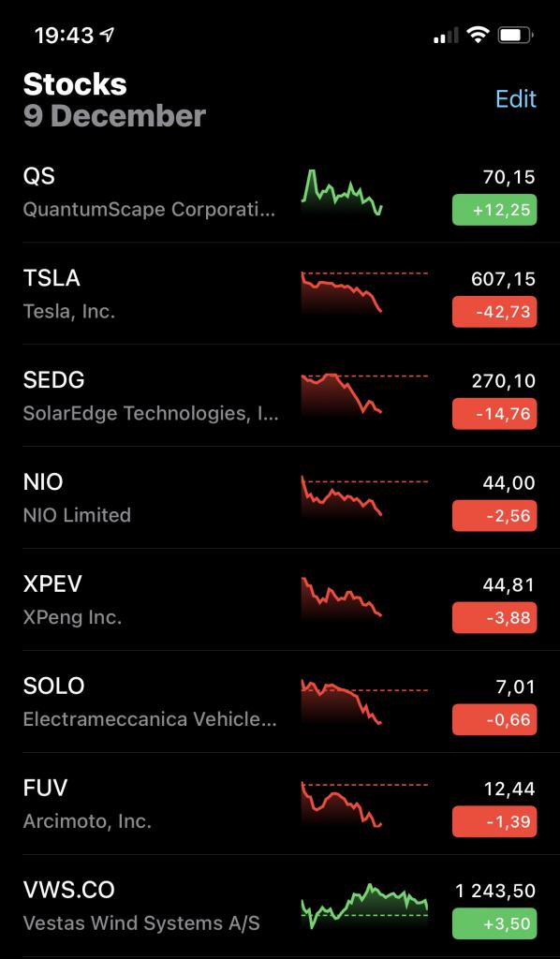Tap the Edit link
560x959 pixels.
515,98
